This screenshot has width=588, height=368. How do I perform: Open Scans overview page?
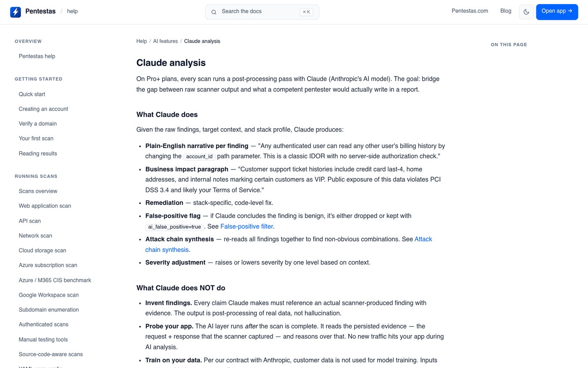tap(38, 191)
